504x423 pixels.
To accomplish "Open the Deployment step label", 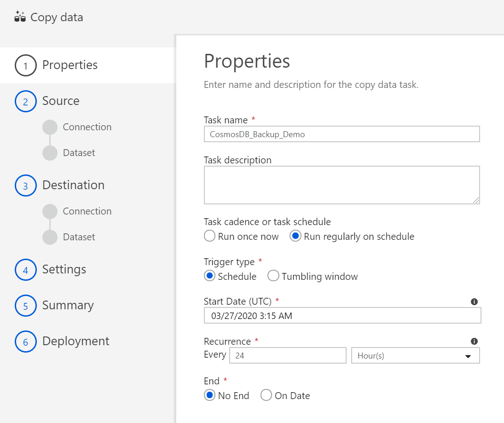I will (x=76, y=341).
